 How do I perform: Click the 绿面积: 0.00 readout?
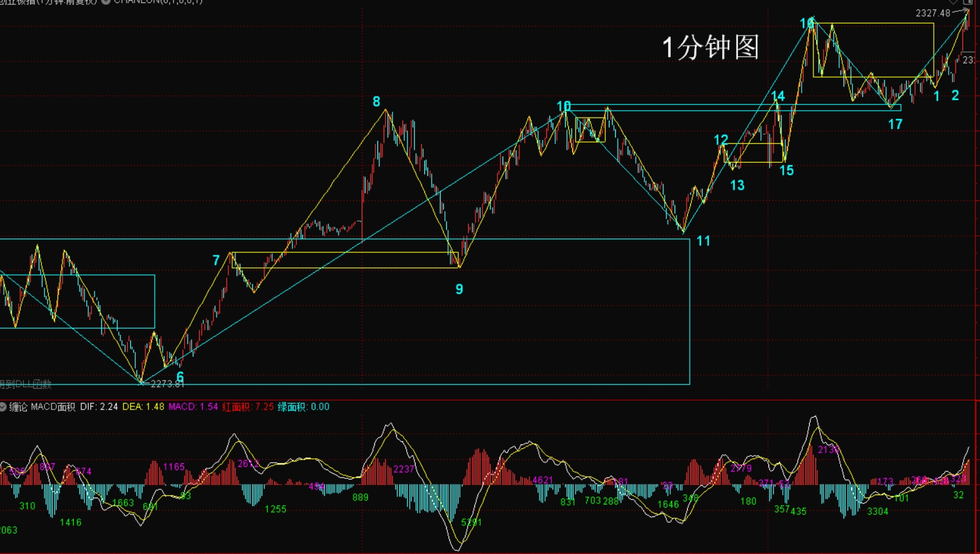click(x=304, y=407)
